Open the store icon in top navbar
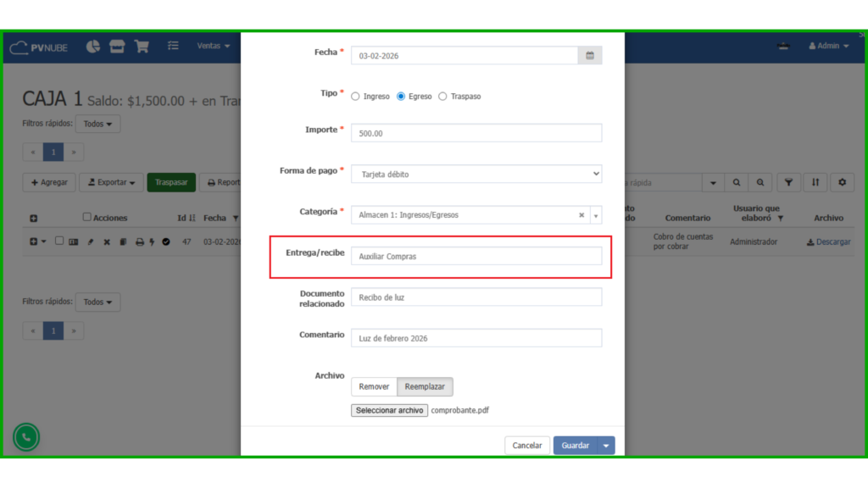Viewport: 868px width, 488px height. point(117,46)
